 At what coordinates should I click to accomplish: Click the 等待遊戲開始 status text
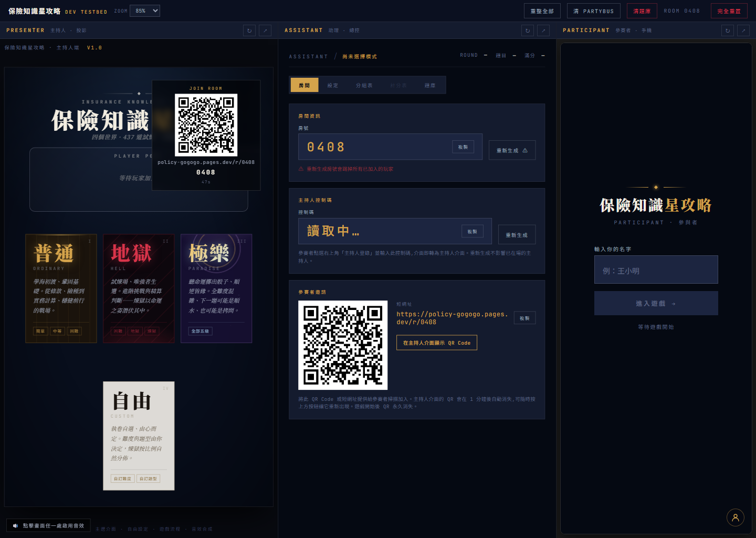click(x=656, y=327)
